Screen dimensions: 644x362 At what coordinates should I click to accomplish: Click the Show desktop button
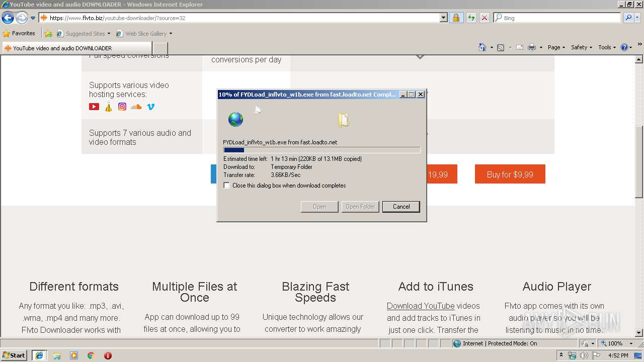639,355
